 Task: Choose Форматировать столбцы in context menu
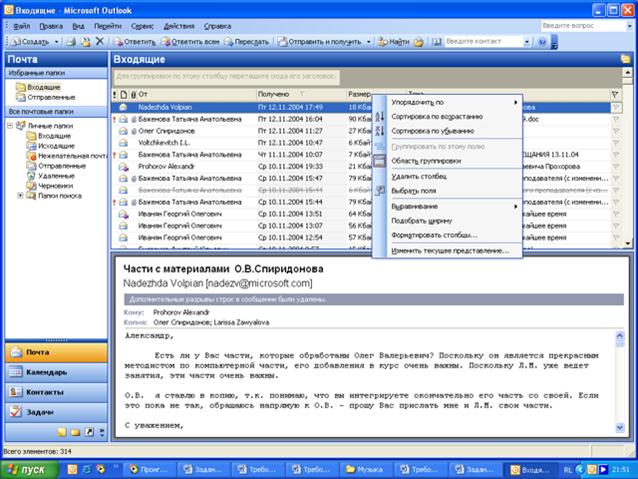point(448,235)
